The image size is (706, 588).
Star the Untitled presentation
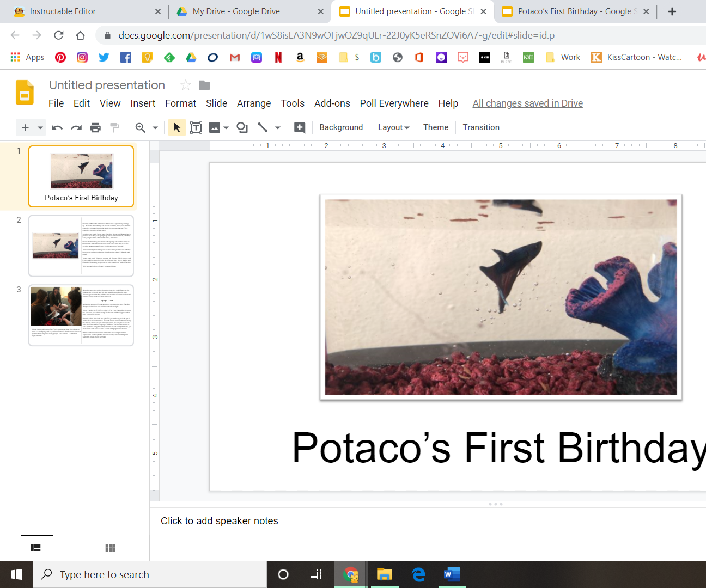[185, 85]
